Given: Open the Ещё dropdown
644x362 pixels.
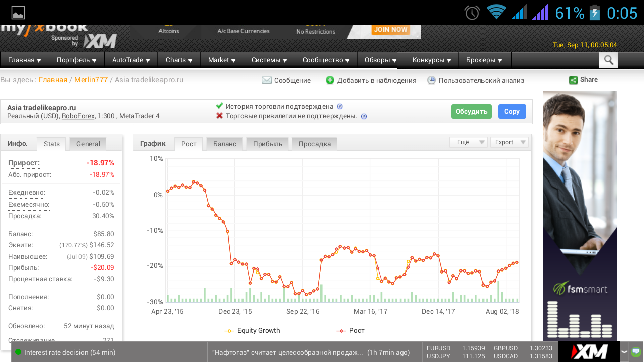Looking at the screenshot, I should pos(468,142).
